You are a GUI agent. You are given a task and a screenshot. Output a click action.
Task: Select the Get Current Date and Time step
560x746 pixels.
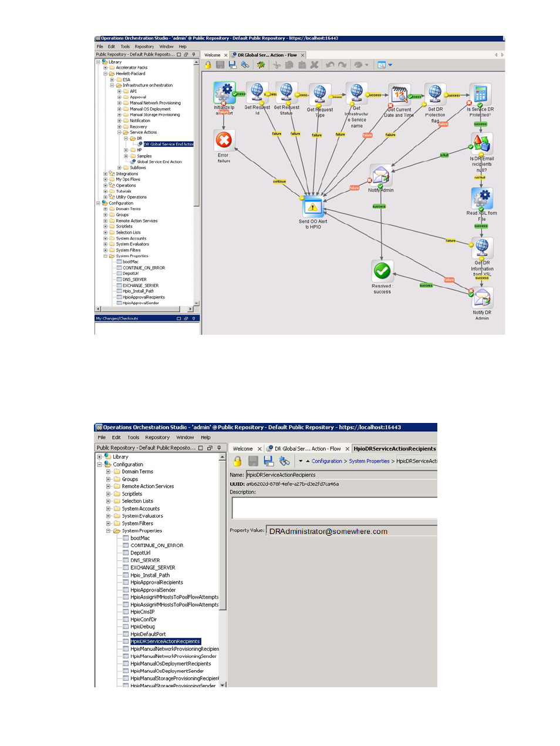pyautogui.click(x=400, y=94)
